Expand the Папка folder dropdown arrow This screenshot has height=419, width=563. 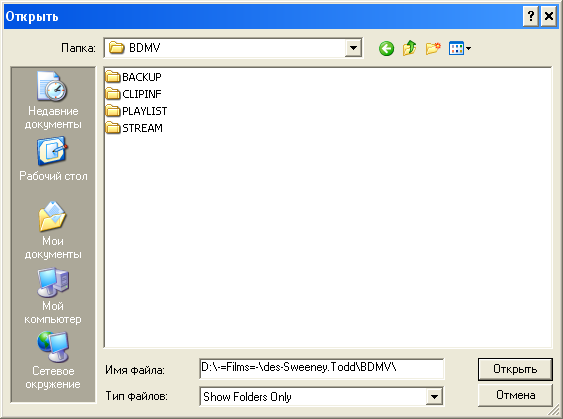pyautogui.click(x=353, y=48)
